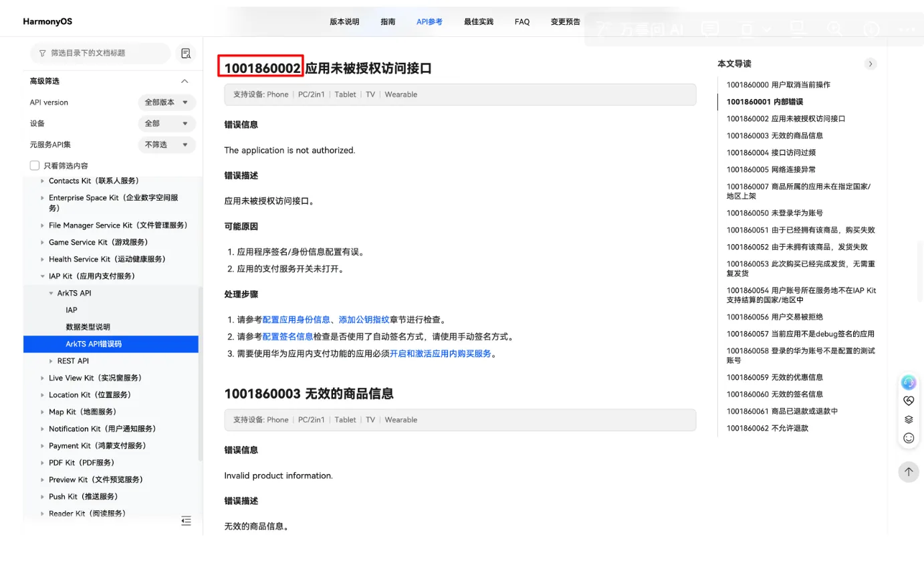Click the back-to-top arrow button

pos(909,471)
